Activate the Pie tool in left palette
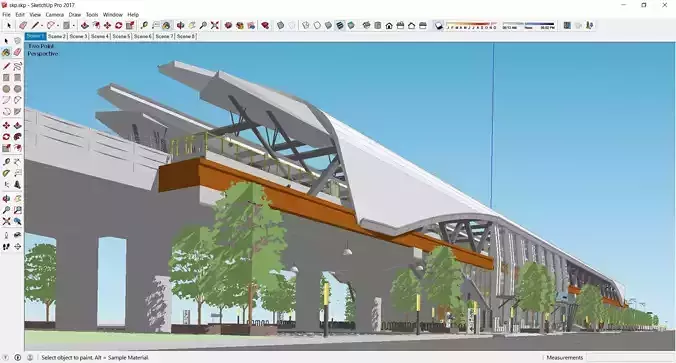 click(x=17, y=112)
